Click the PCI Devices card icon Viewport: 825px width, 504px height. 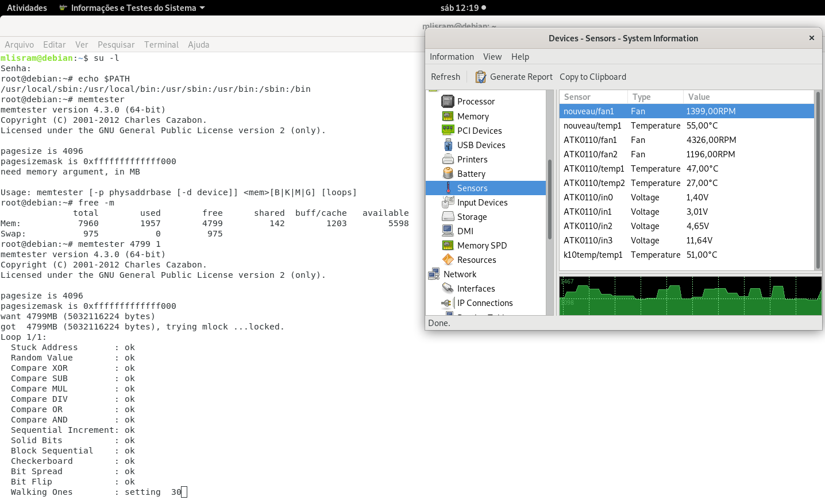(x=448, y=130)
